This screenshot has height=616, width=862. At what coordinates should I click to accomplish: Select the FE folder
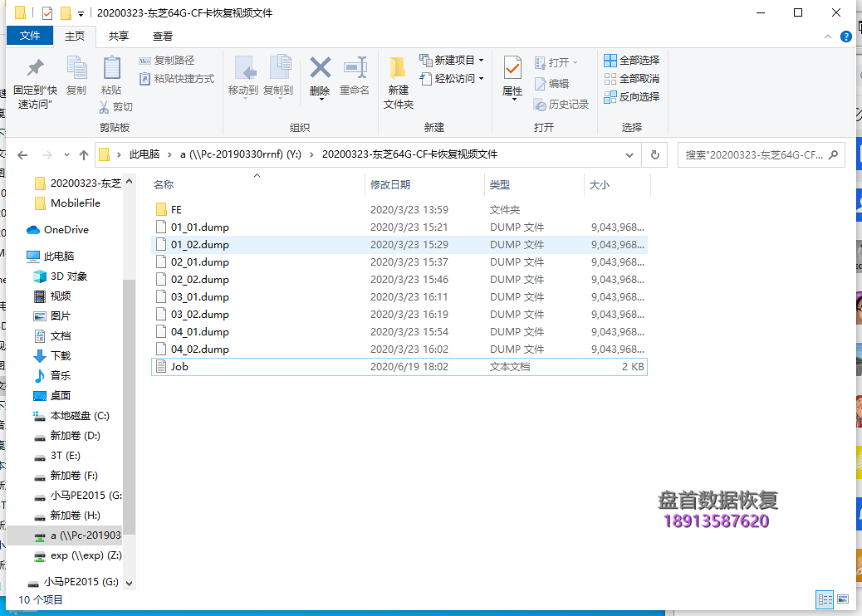click(x=399, y=210)
